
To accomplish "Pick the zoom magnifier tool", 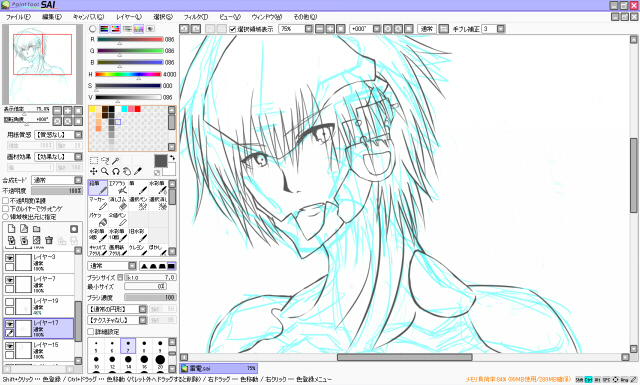I will (105, 171).
